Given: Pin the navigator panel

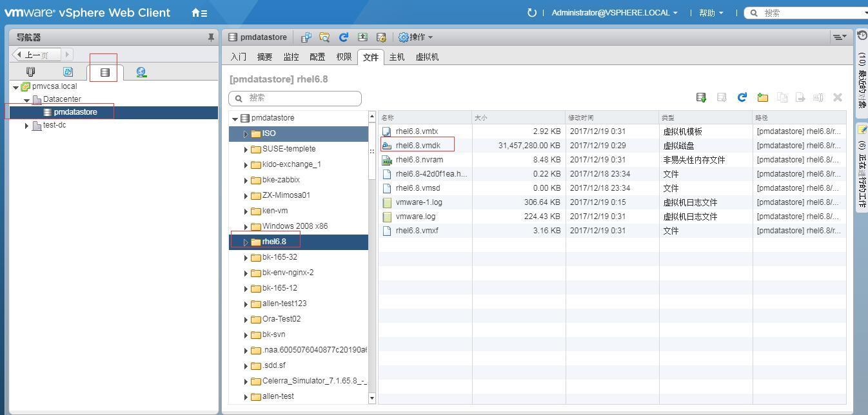Looking at the screenshot, I should click(x=210, y=37).
